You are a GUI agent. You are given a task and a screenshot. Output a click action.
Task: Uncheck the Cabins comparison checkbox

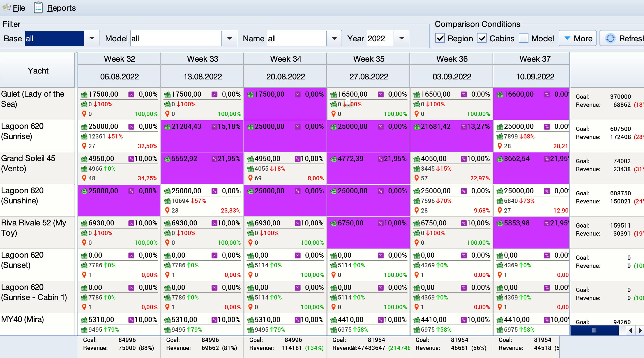pyautogui.click(x=482, y=38)
